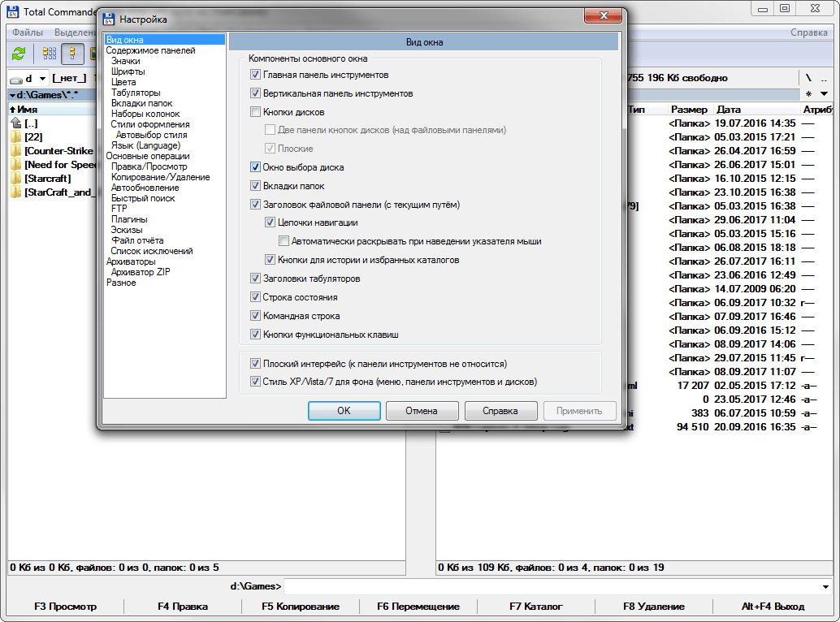Open Архиватор ZIP settings page

[x=141, y=272]
